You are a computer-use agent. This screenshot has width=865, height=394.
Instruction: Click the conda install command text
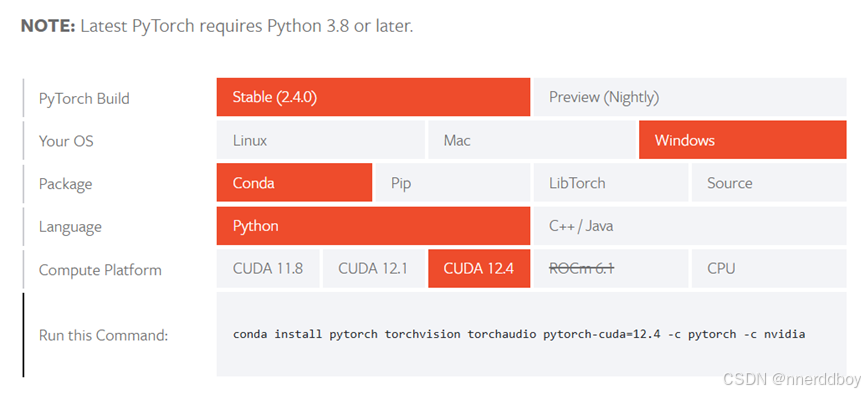click(x=519, y=334)
